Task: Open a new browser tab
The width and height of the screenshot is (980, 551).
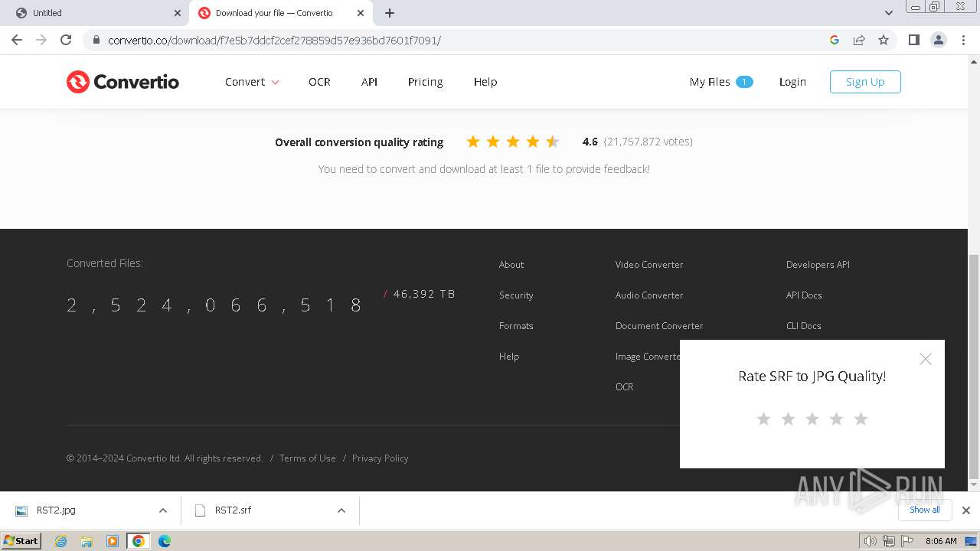Action: [x=390, y=13]
